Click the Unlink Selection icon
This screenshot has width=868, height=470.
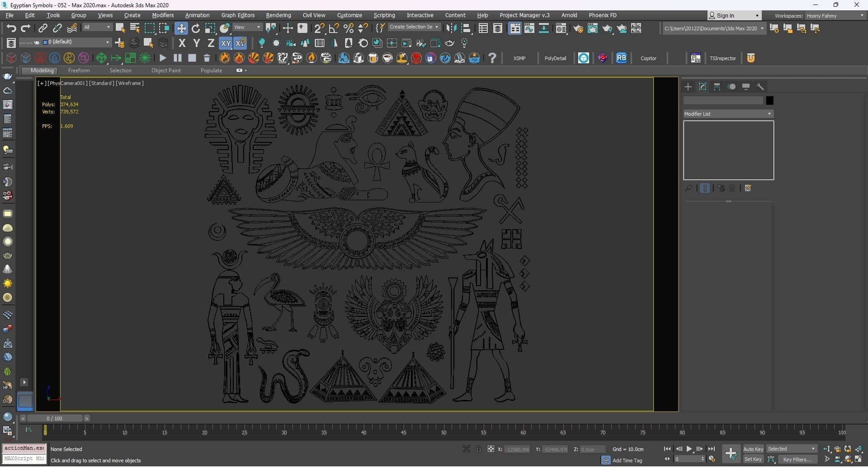pos(57,28)
